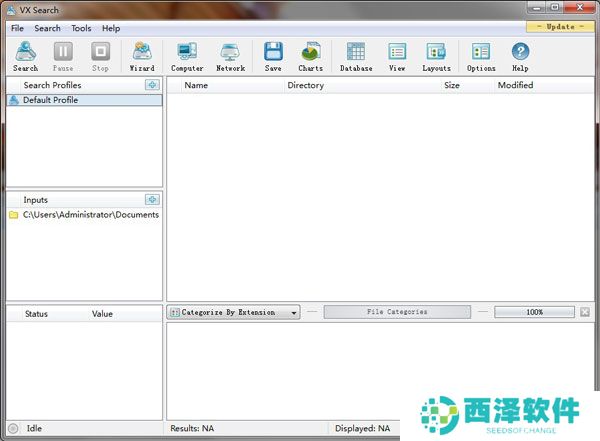Save results with the Save icon
Viewport: 600px width, 441px height.
tap(273, 56)
